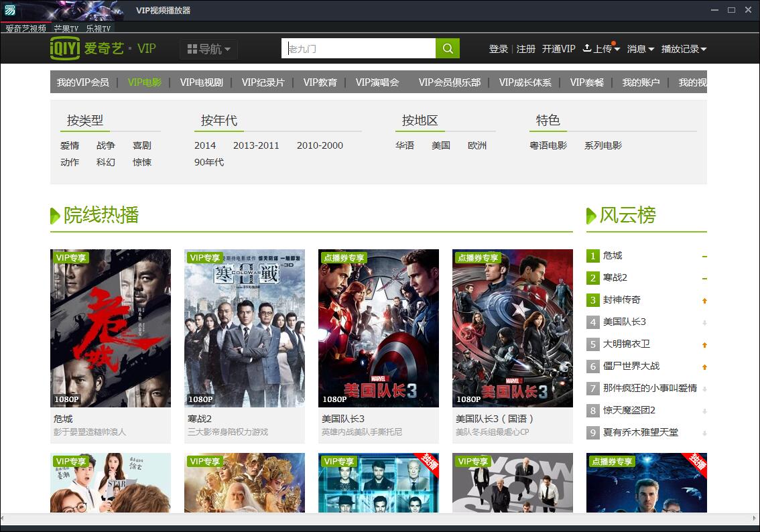Click the 点播券专享 badge on 美国队长3 poster
Viewport: 760px width, 532px height.
[344, 258]
